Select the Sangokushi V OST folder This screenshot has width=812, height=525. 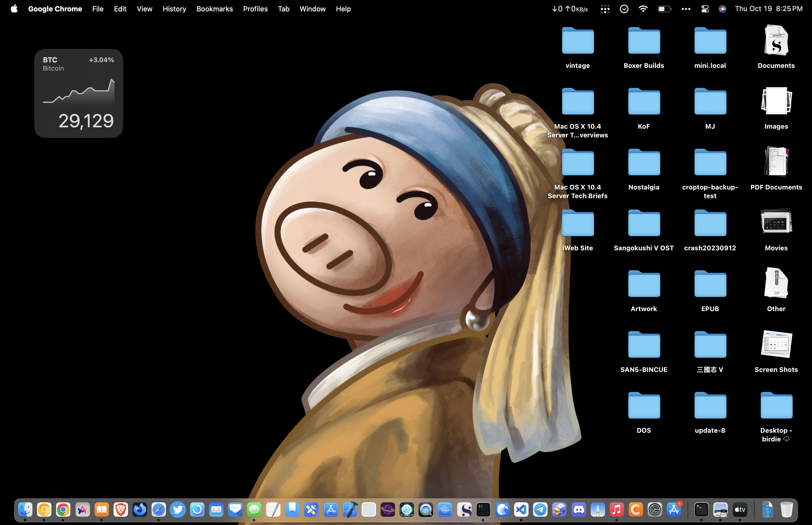pyautogui.click(x=644, y=223)
